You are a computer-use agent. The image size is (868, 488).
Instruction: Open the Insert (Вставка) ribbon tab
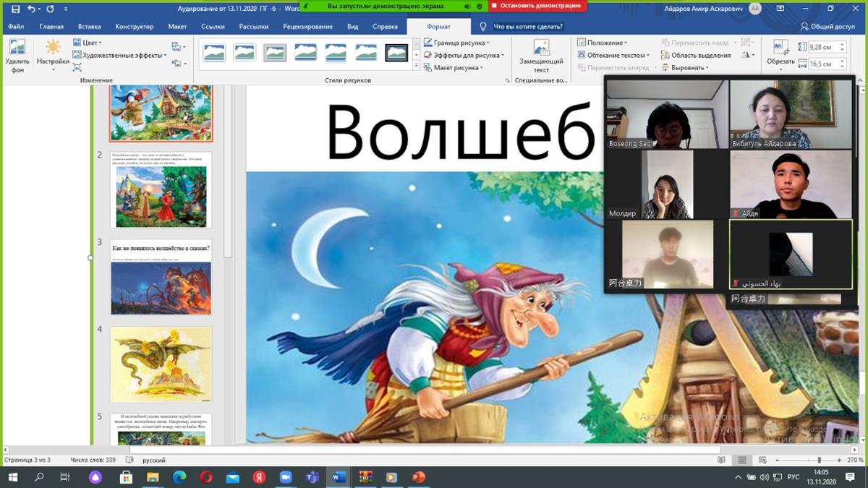89,27
